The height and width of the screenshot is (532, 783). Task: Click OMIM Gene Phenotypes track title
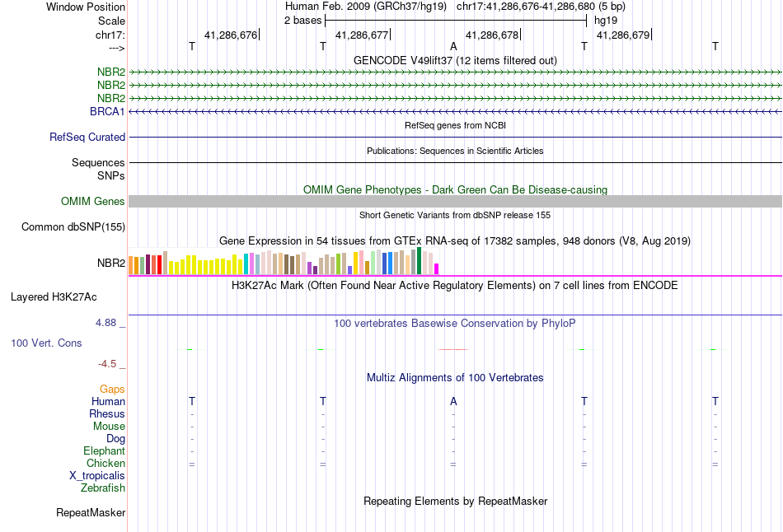pos(456,189)
